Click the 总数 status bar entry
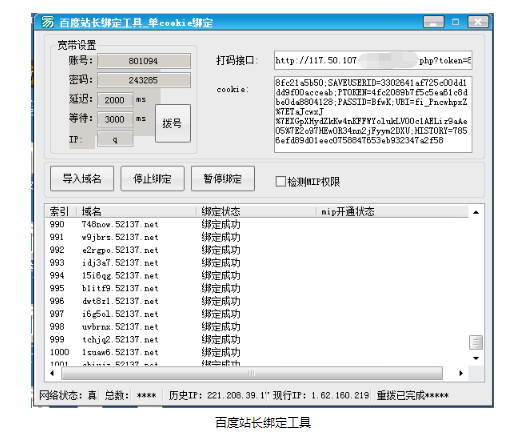The width and height of the screenshot is (518, 433). click(130, 395)
